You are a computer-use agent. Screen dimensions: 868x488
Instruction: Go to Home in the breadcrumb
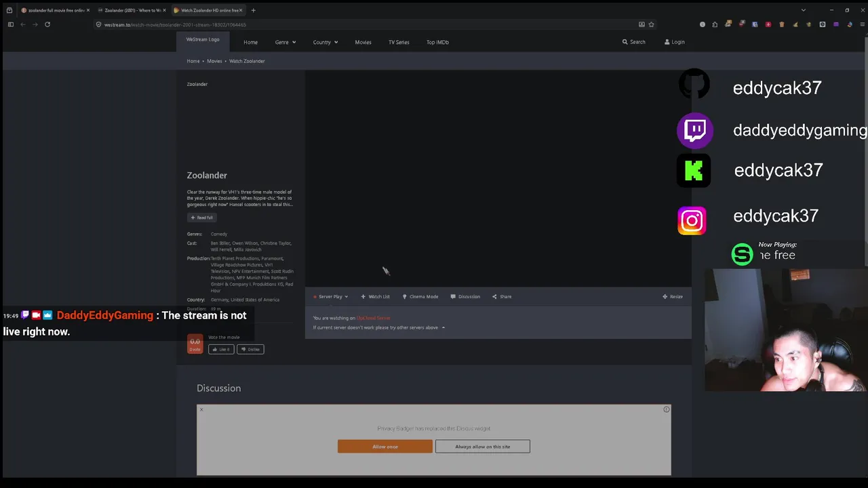pos(193,61)
